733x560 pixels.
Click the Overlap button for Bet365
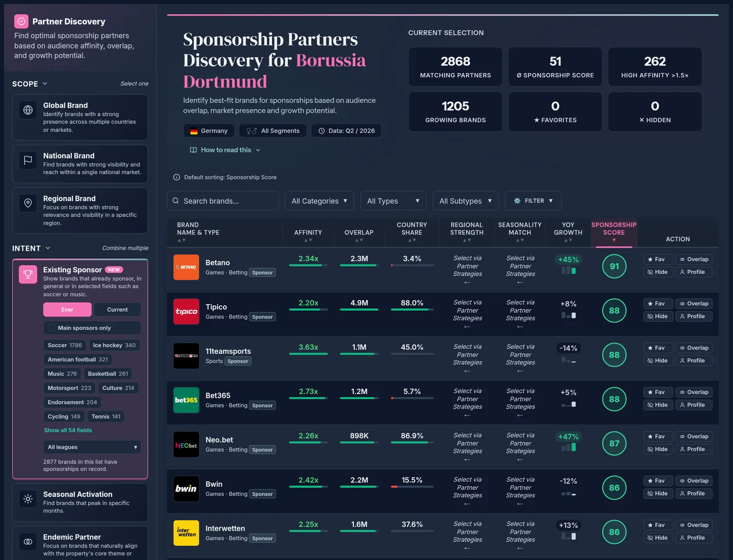pyautogui.click(x=693, y=392)
